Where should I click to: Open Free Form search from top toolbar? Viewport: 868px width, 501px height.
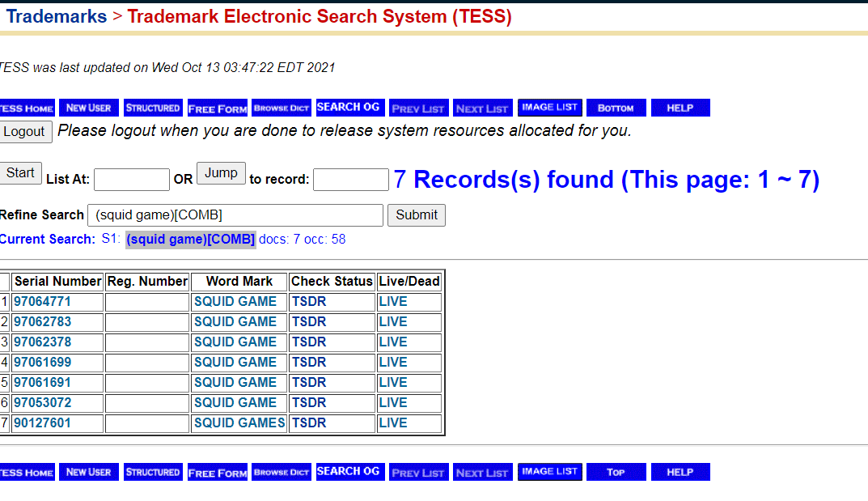218,108
